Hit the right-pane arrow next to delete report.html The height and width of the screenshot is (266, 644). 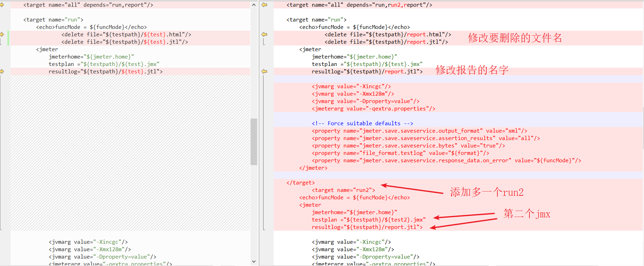click(x=264, y=35)
